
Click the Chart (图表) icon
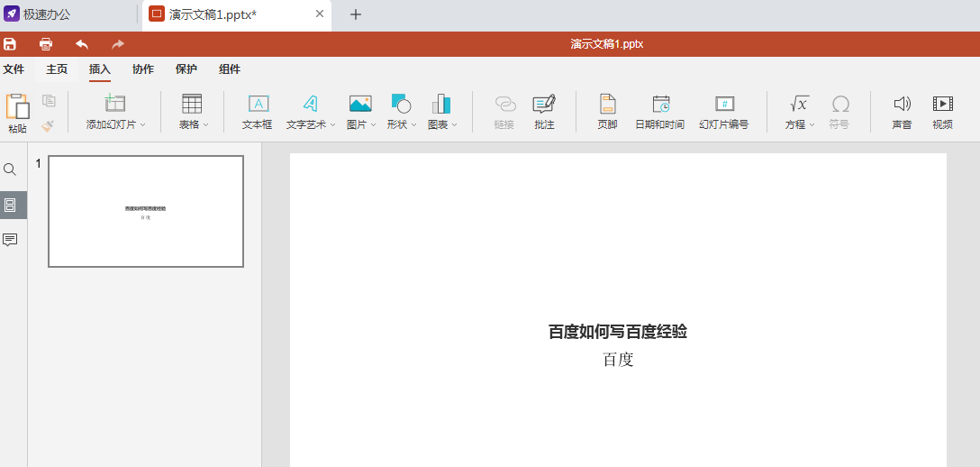(440, 103)
